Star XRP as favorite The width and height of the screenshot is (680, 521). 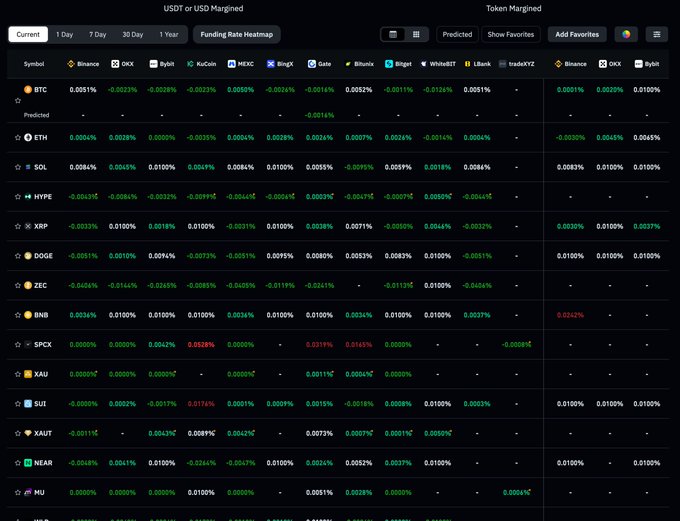tap(18, 226)
